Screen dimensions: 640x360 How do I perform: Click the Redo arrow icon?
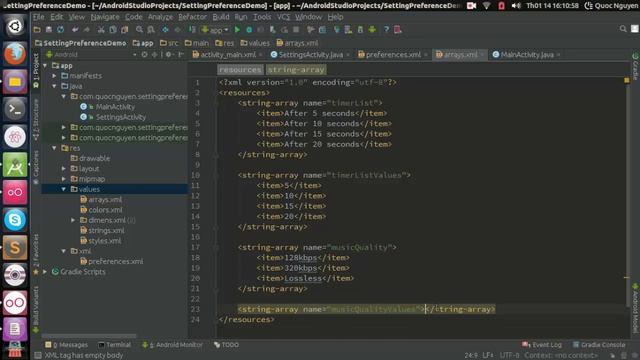coord(87,30)
